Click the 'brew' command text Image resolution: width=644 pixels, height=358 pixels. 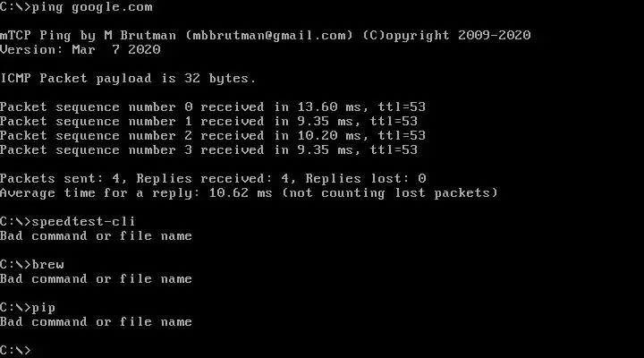(x=48, y=265)
